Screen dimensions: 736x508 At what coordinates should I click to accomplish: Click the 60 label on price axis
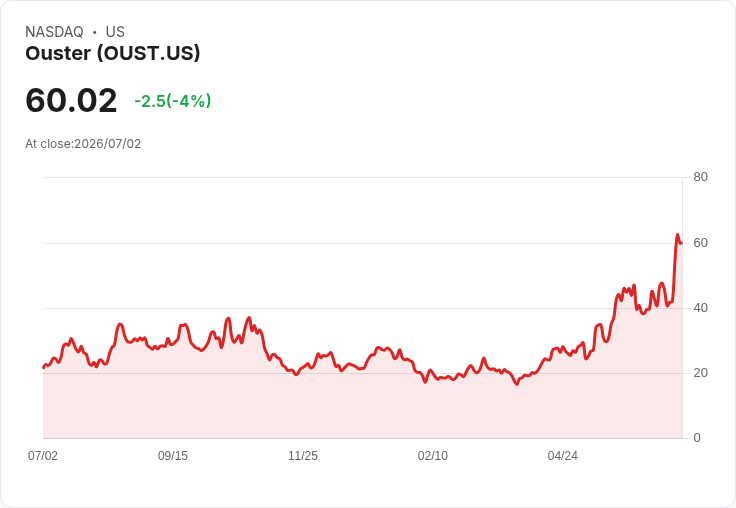pos(700,243)
